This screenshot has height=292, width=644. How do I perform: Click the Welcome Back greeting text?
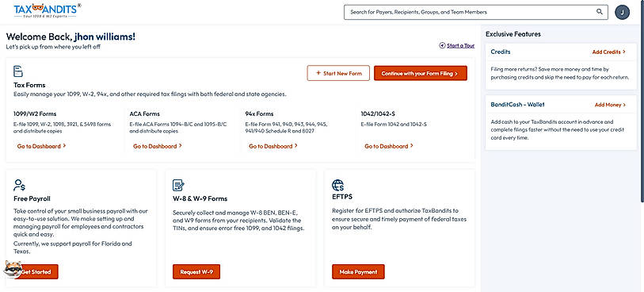(x=70, y=36)
